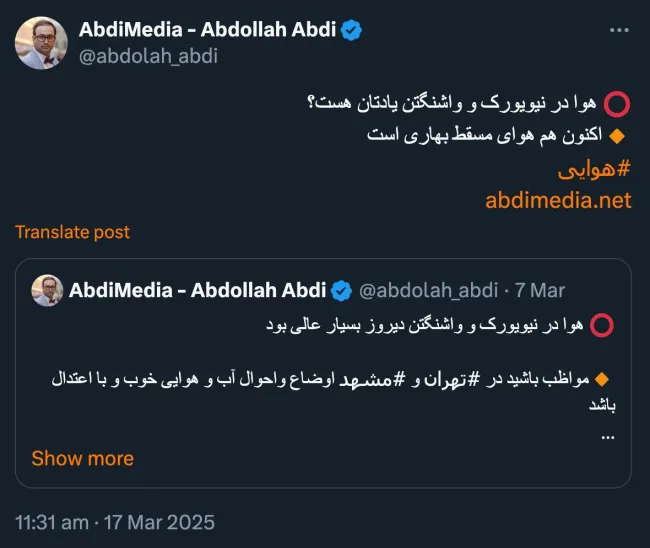Click the red circle emoji in main post
Screen dimensions: 650x548
click(617, 104)
